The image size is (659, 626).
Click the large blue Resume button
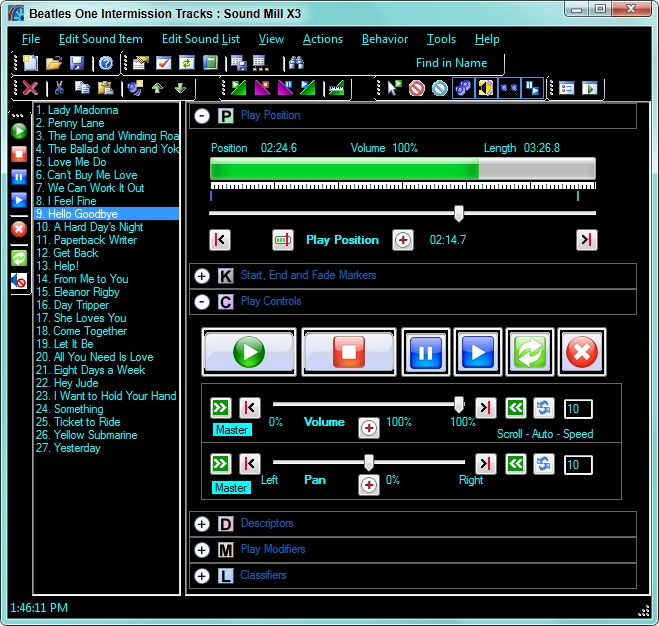[x=478, y=352]
